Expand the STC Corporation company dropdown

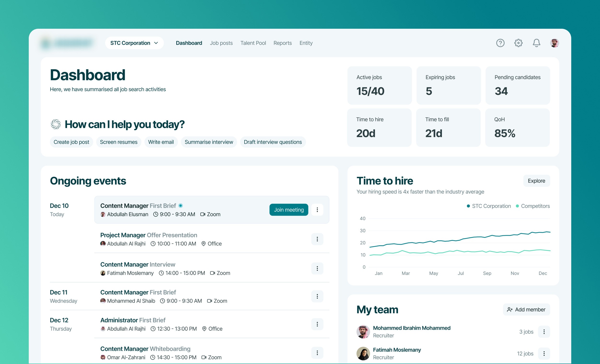point(134,43)
